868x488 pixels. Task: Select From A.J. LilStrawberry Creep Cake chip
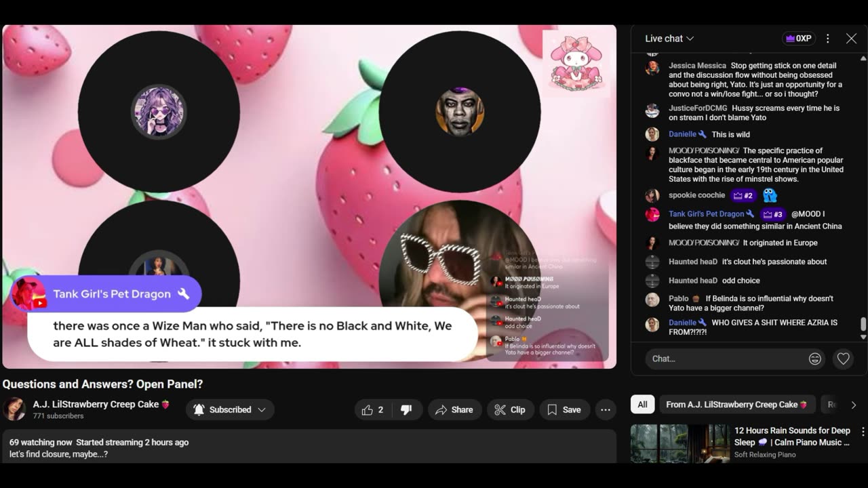pos(736,405)
